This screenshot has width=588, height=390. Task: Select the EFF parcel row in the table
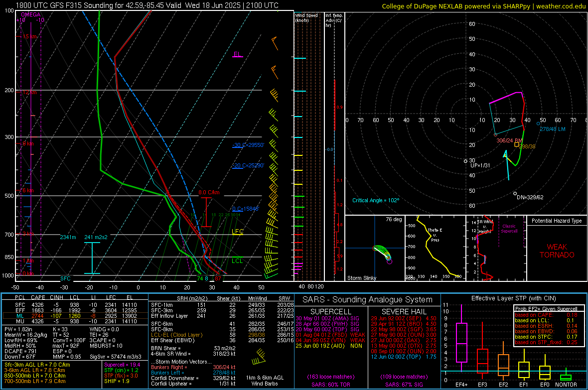pos(75,310)
